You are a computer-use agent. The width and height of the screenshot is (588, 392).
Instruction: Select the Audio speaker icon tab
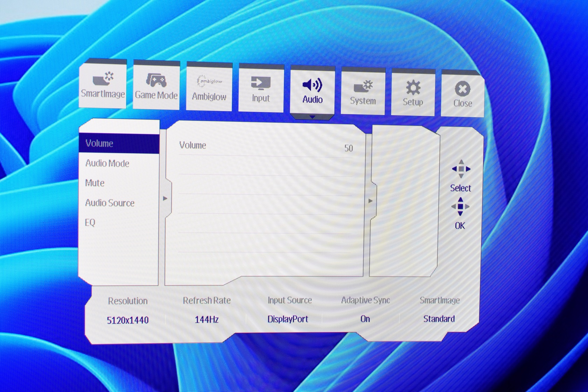coord(312,85)
